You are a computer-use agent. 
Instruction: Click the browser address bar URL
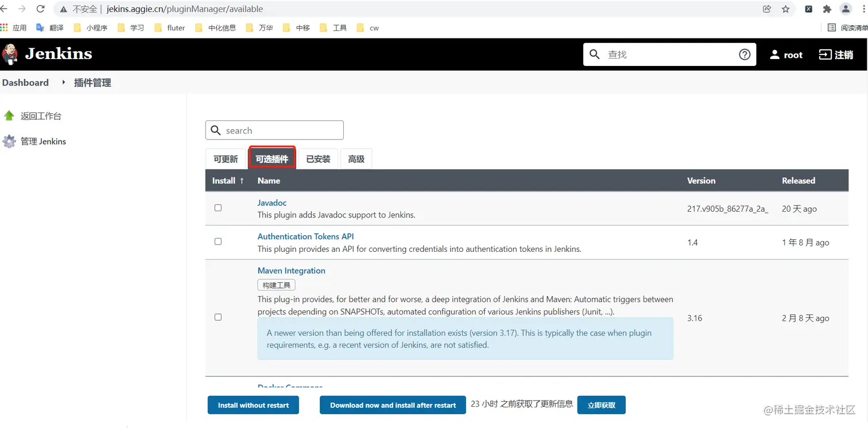[x=185, y=9]
